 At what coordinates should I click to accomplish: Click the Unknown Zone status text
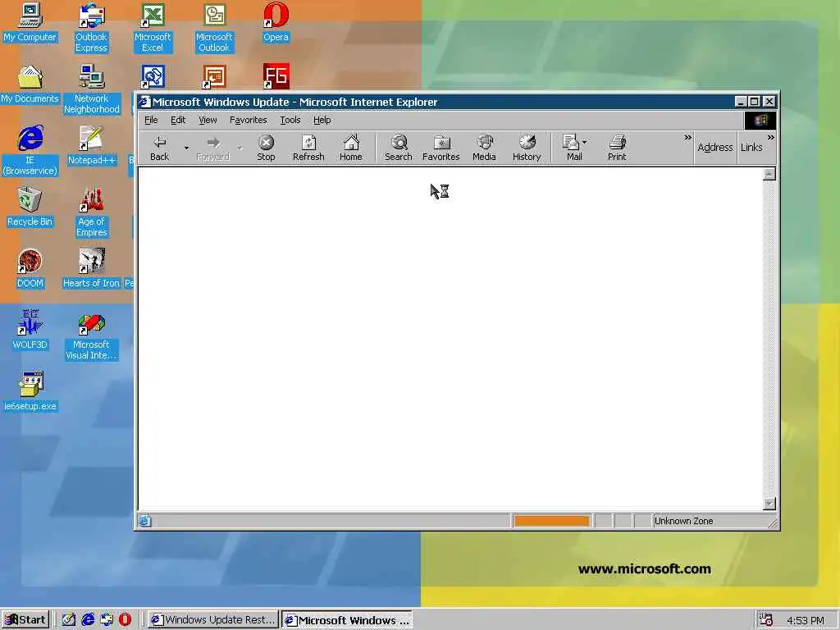683,521
